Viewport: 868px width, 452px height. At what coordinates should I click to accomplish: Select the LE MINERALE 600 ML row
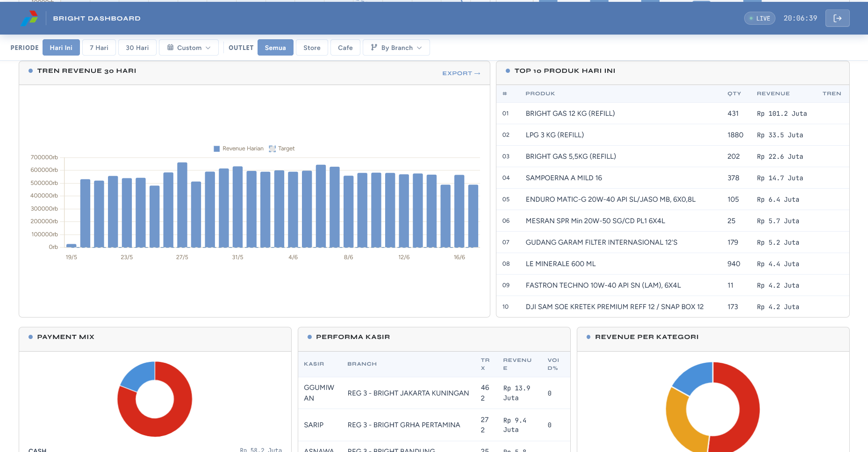point(673,264)
